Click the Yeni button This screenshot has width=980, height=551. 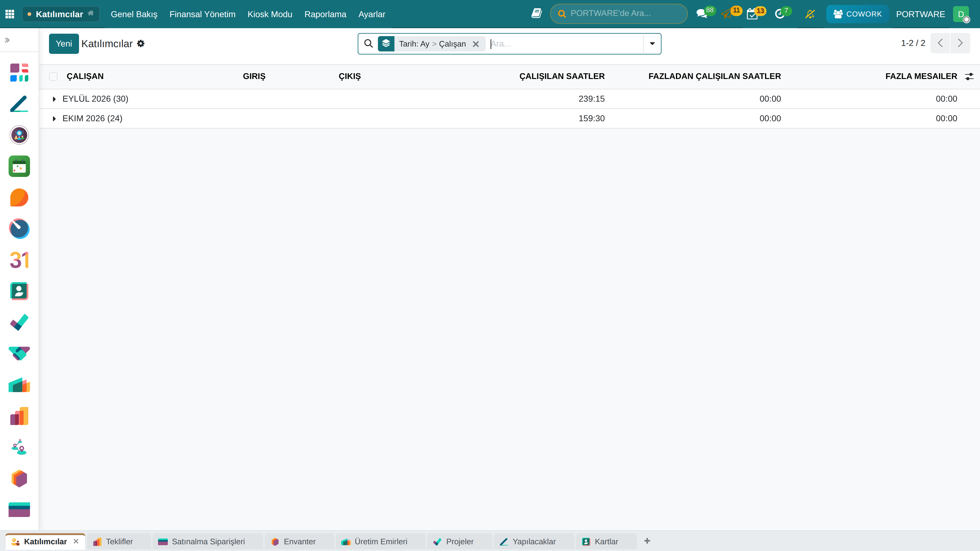click(64, 44)
